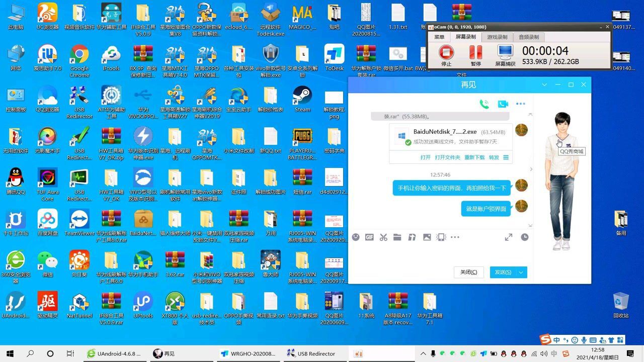Open the oCam 菜单 tab
The image size is (644, 362).
point(439,37)
